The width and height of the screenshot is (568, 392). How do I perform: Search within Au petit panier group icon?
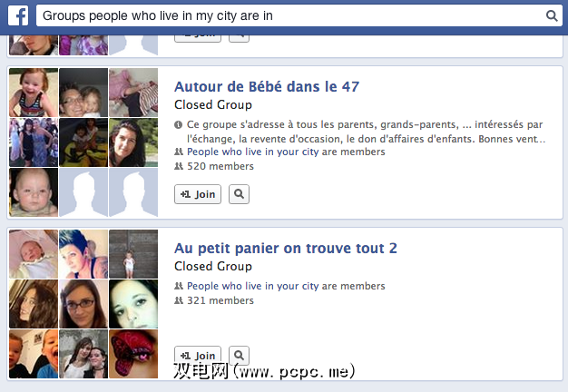pyautogui.click(x=239, y=355)
